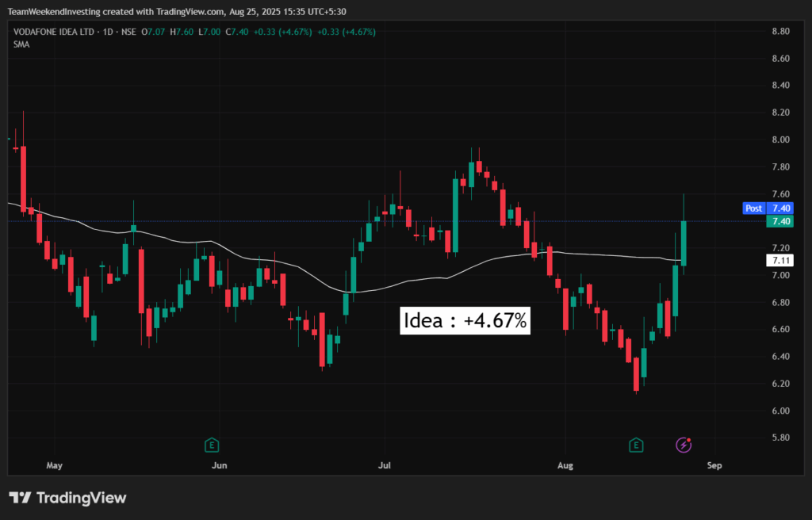812x520 pixels.
Task: Click the 8.80 price axis label
Action: coord(780,32)
